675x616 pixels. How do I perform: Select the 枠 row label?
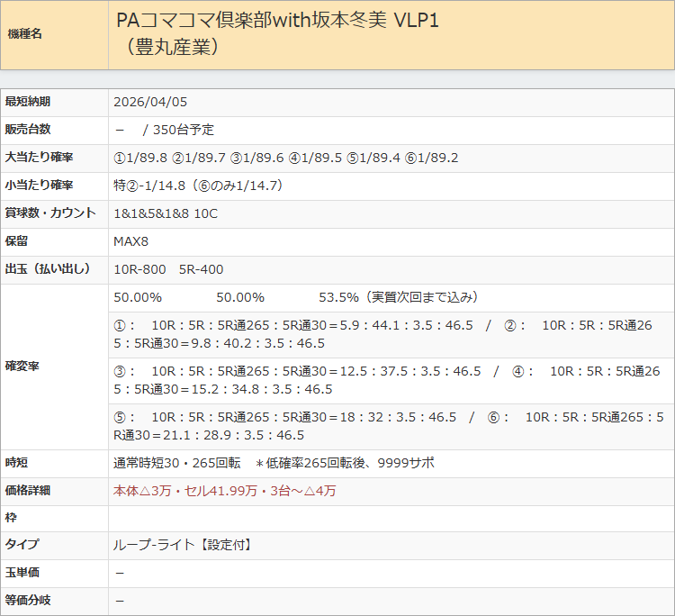10,518
